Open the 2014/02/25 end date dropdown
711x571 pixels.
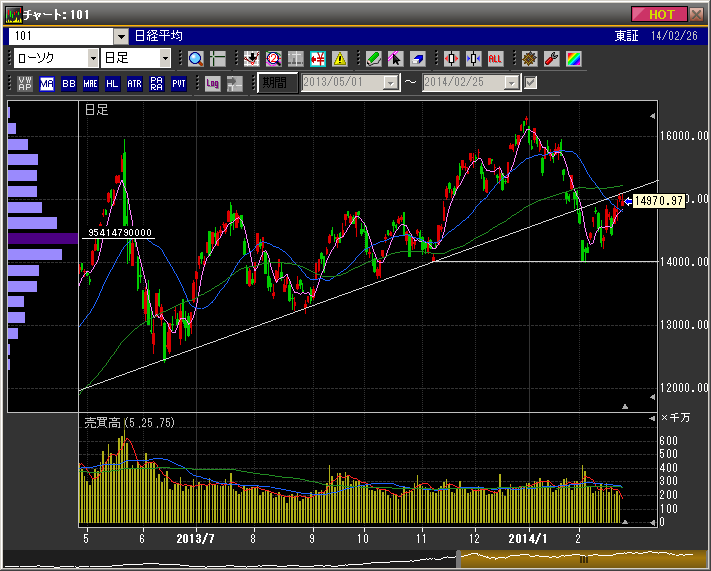(x=512, y=83)
